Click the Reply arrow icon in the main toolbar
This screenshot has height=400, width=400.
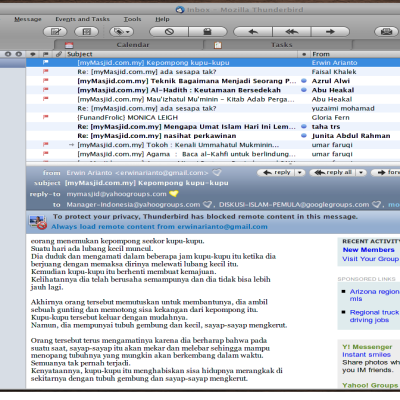click(253, 32)
